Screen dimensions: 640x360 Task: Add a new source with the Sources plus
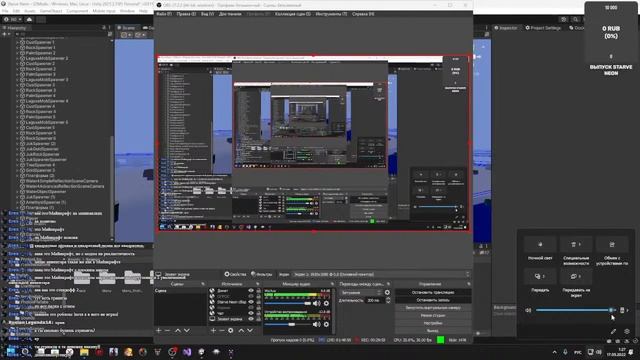213,330
